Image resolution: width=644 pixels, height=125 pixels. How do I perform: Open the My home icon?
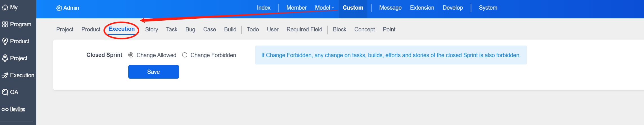(5, 8)
